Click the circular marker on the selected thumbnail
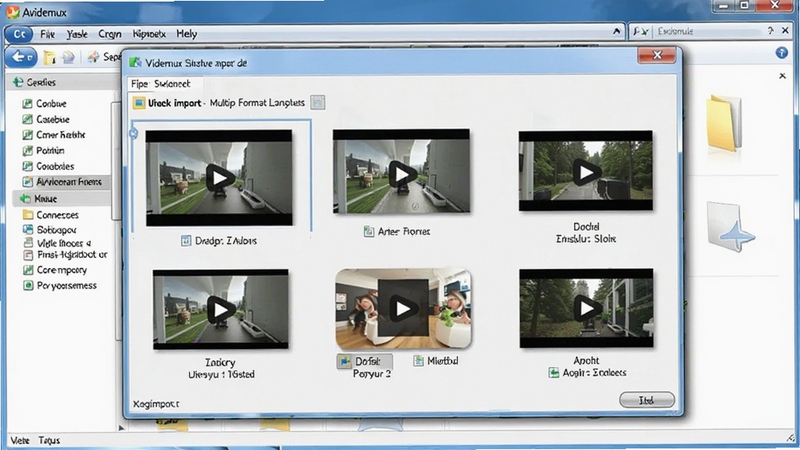 tap(134, 134)
